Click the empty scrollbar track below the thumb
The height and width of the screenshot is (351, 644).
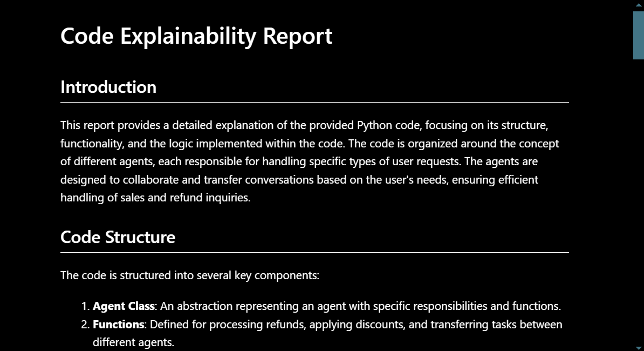[x=639, y=205]
